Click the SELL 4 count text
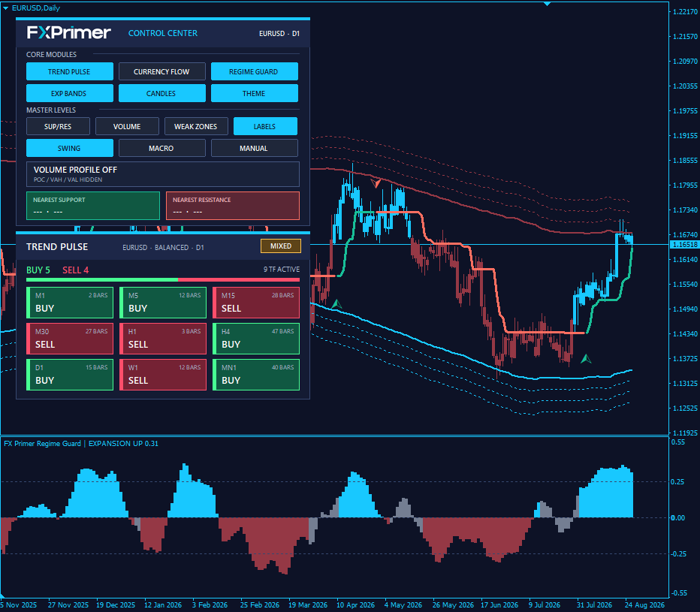700x612 pixels. click(x=75, y=270)
